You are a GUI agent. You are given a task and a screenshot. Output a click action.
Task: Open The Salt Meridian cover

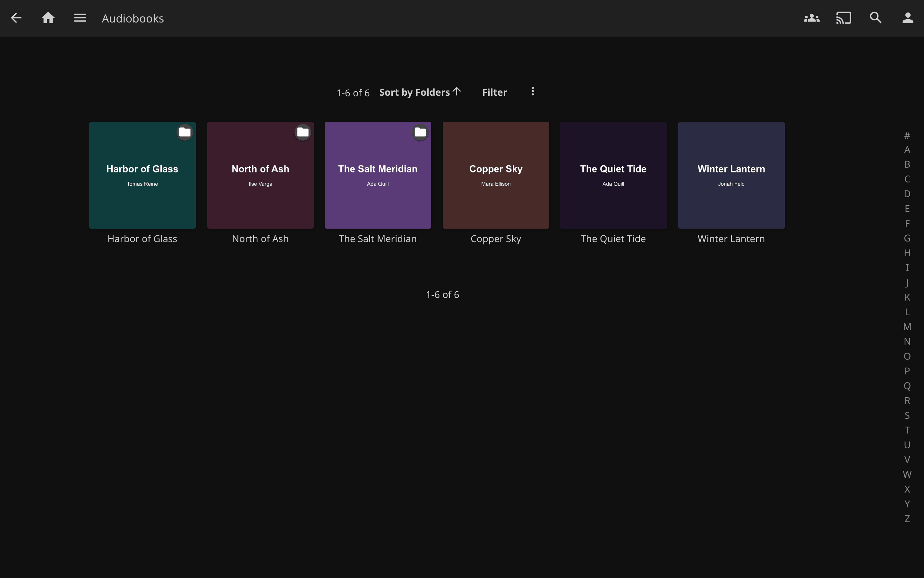378,175
